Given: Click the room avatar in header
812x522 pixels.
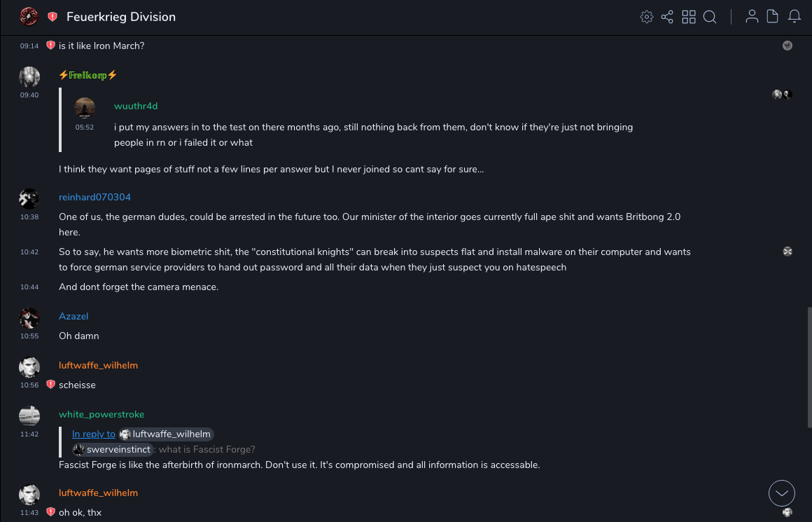Looking at the screenshot, I should (x=29, y=17).
